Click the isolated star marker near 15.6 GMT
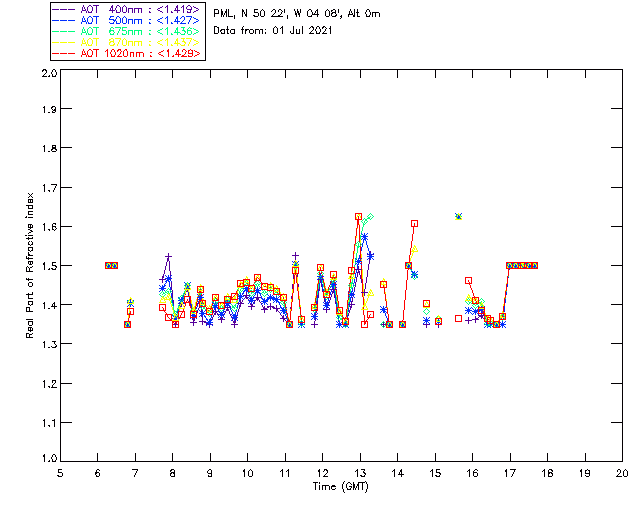Image resolution: width=640 pixels, height=512 pixels. pyautogui.click(x=458, y=216)
